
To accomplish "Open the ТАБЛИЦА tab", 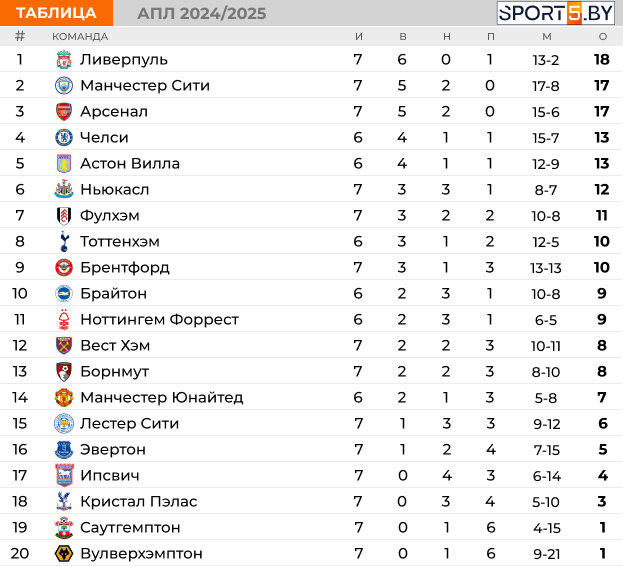I will pyautogui.click(x=57, y=13).
